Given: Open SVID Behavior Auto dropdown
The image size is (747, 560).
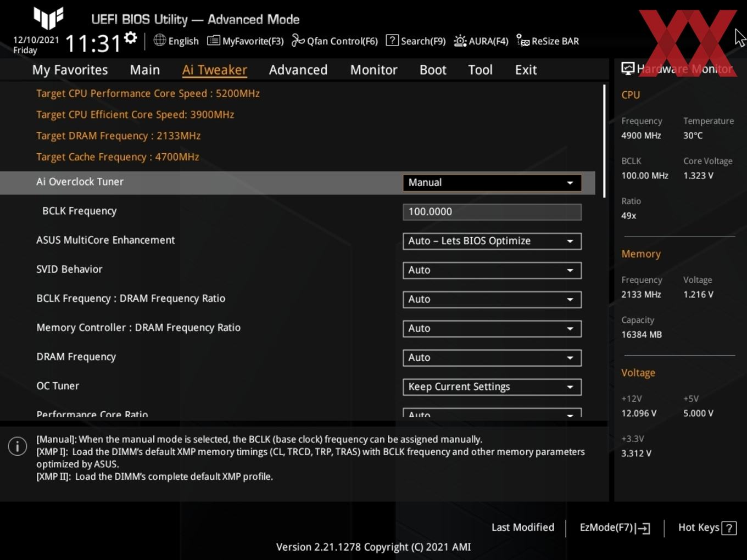Looking at the screenshot, I should pos(492,270).
